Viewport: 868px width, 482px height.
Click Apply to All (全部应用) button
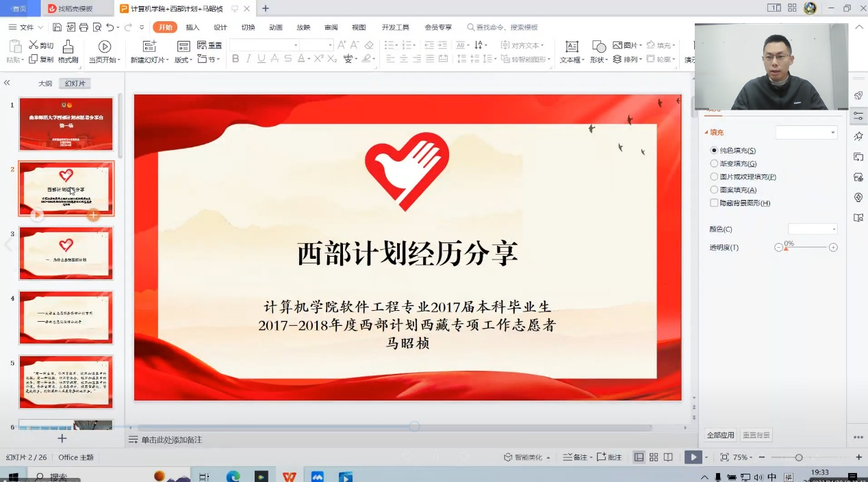pyautogui.click(x=720, y=435)
